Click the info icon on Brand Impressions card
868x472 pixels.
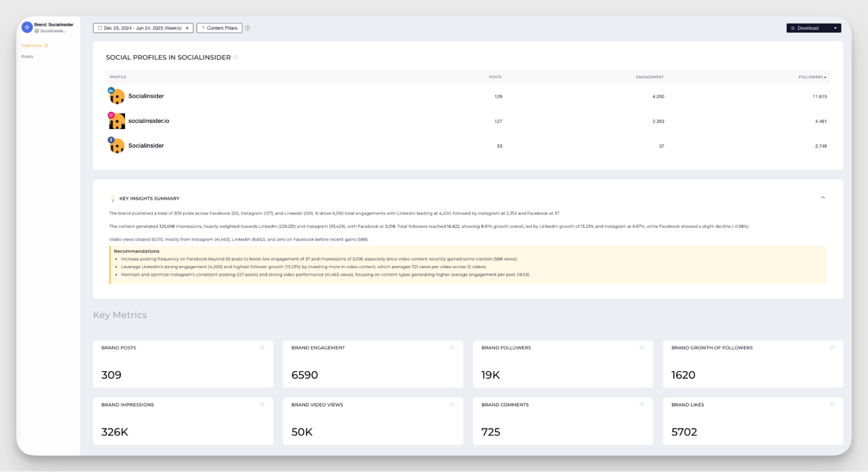(x=262, y=404)
